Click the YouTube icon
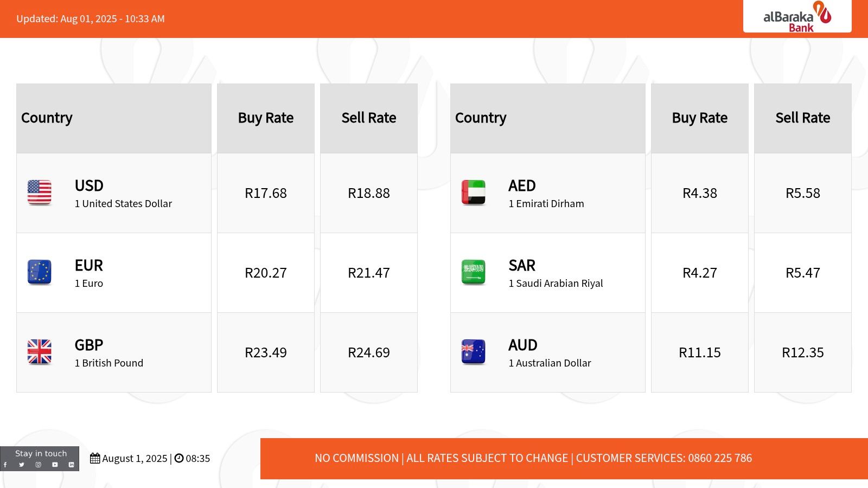Screen dimensions: 868x488 55,464
